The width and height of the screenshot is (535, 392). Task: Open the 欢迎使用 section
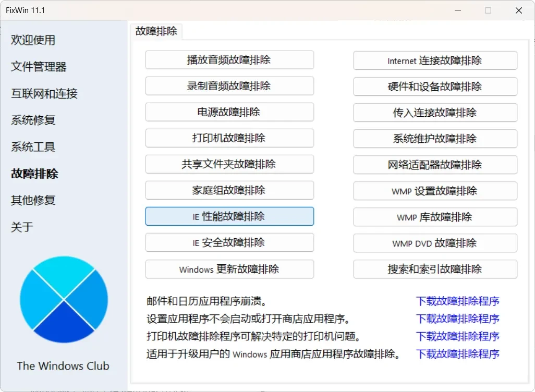33,40
